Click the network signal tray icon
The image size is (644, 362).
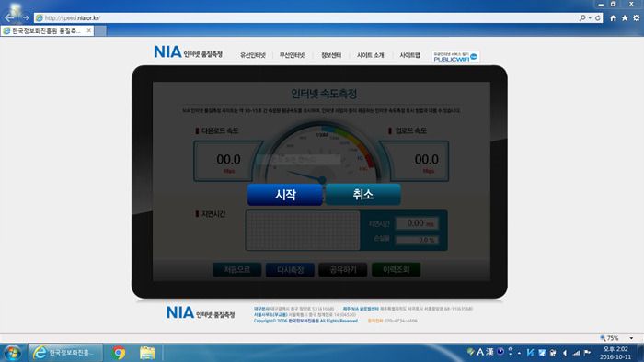pyautogui.click(x=576, y=353)
